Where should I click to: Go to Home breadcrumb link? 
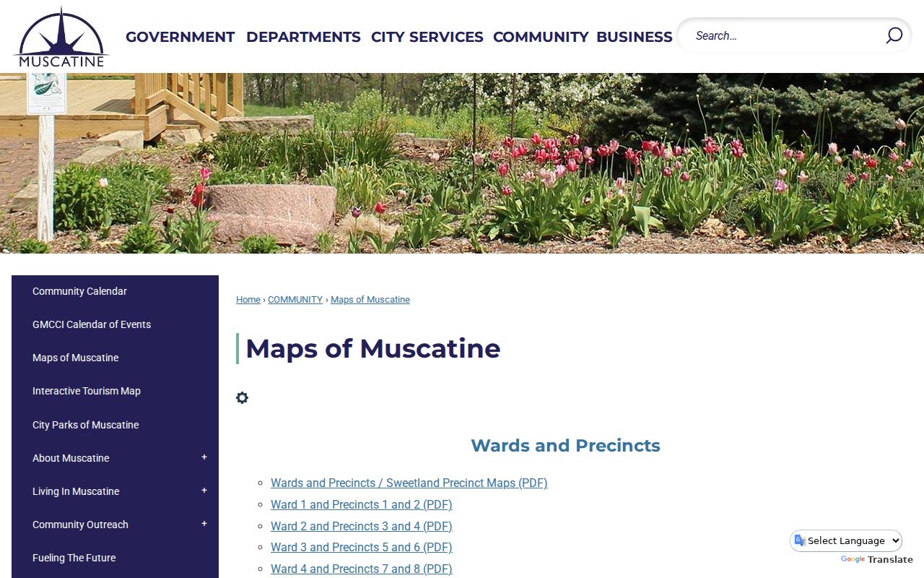pos(248,299)
